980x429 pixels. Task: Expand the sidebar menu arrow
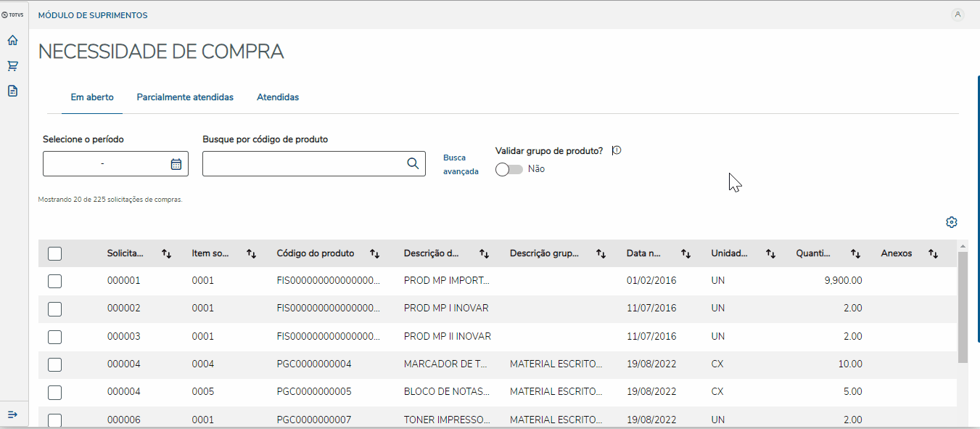12,414
